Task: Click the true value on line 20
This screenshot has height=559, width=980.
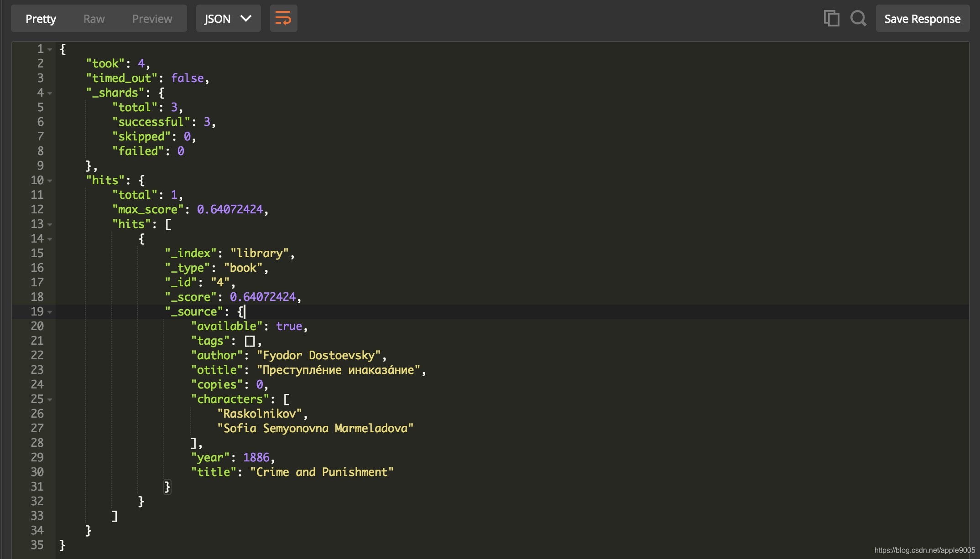Action: pyautogui.click(x=289, y=326)
